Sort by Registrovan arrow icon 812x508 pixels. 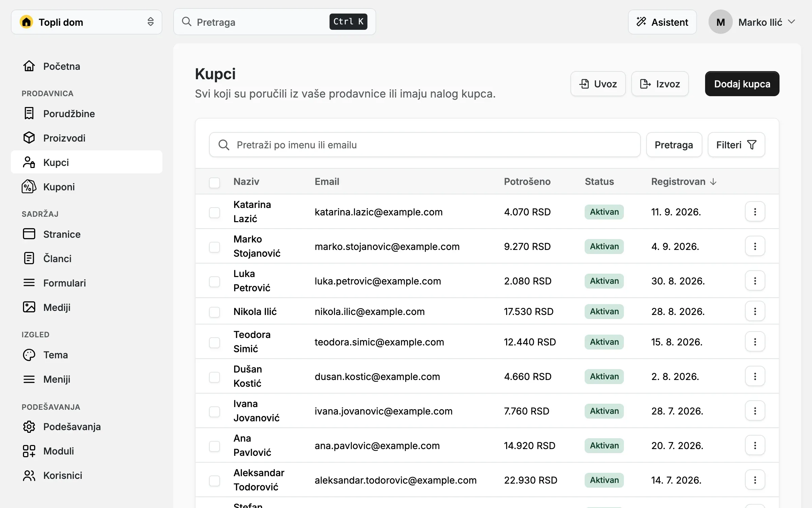pyautogui.click(x=713, y=182)
